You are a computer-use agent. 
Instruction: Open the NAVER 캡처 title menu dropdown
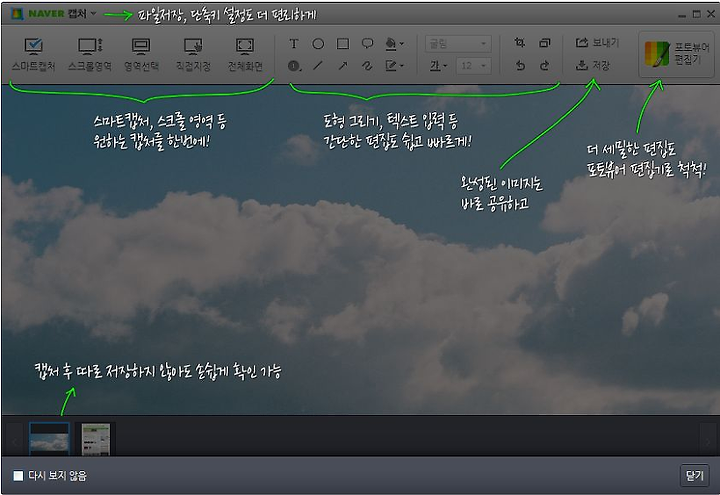[94, 14]
